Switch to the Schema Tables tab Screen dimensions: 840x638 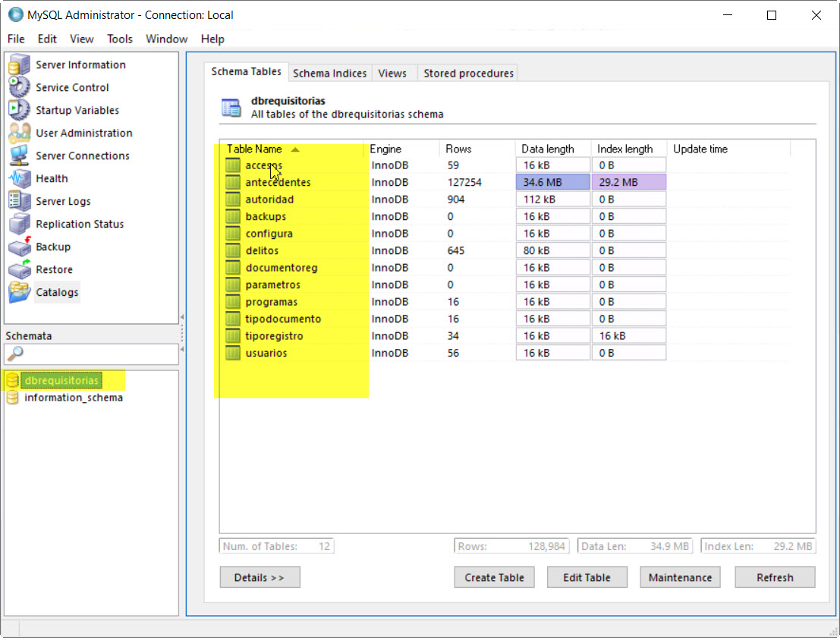click(x=247, y=72)
